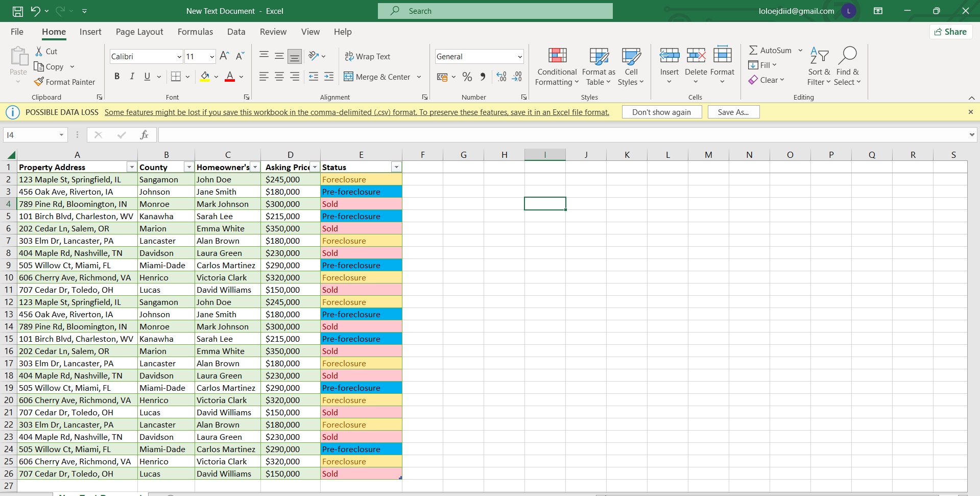Switch to the Page Layout tab

click(139, 32)
